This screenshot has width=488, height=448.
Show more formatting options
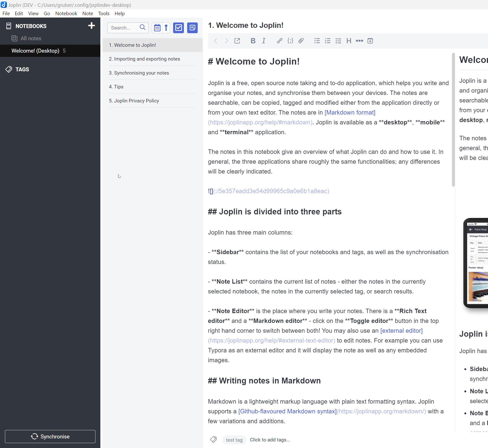click(359, 41)
